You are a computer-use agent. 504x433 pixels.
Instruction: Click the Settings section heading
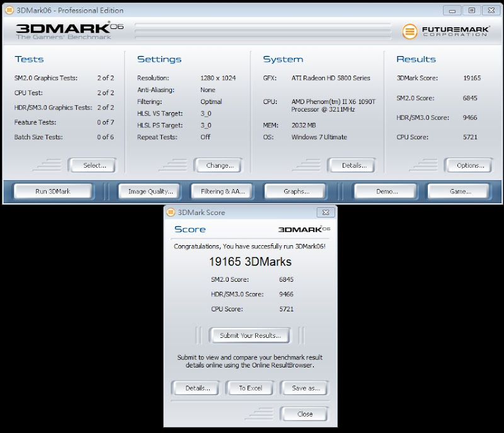(159, 59)
